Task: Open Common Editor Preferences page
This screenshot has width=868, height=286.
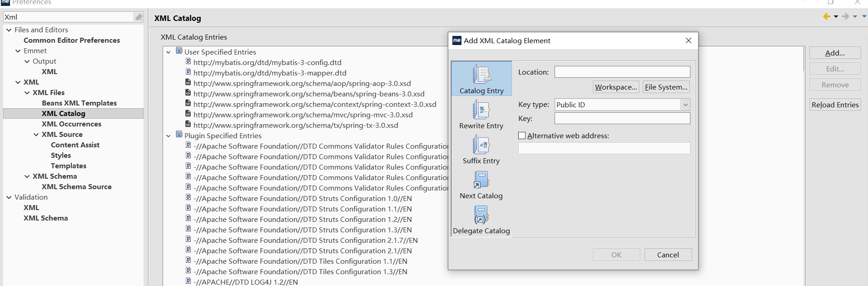Action: click(x=72, y=40)
